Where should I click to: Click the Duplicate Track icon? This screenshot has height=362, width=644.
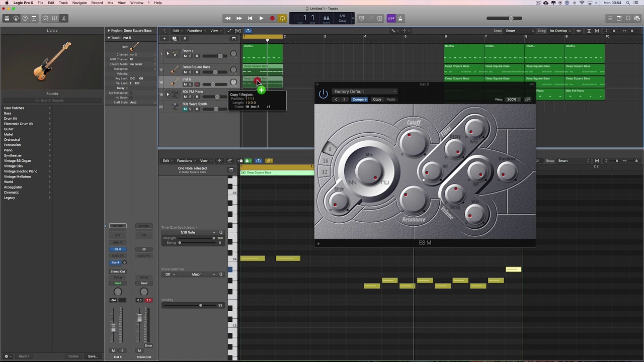pyautogui.click(x=175, y=39)
